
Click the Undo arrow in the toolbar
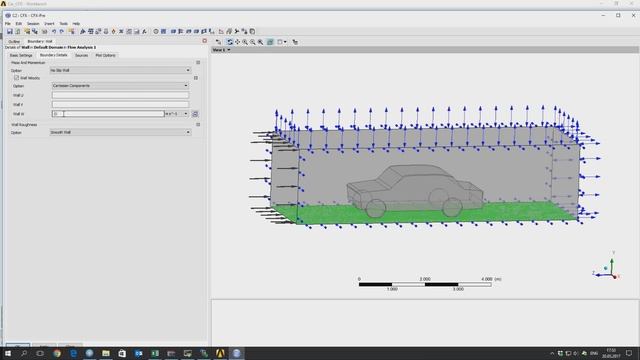(x=53, y=31)
